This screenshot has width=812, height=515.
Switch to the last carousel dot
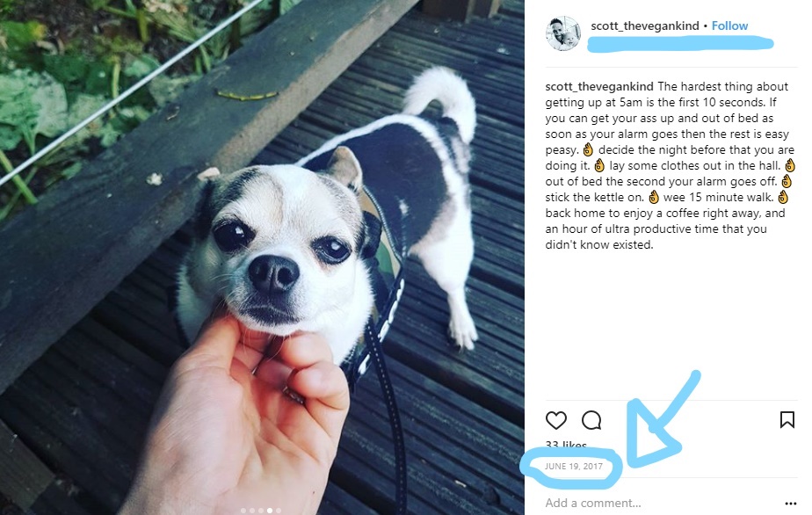point(278,511)
